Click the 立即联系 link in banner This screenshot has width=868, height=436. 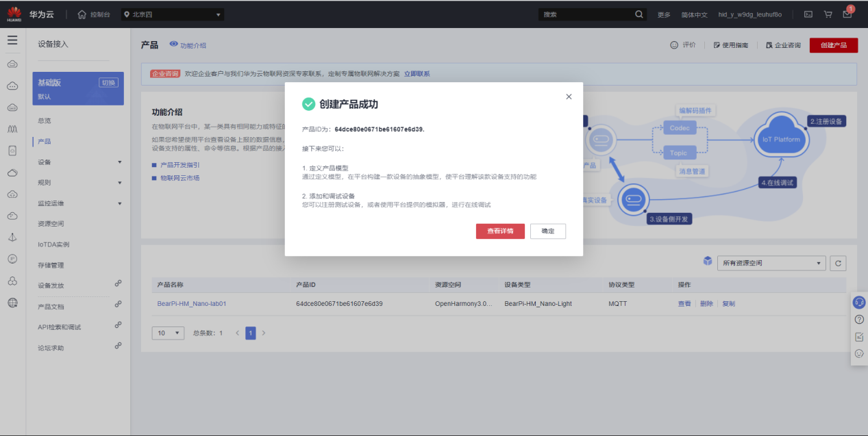[417, 74]
